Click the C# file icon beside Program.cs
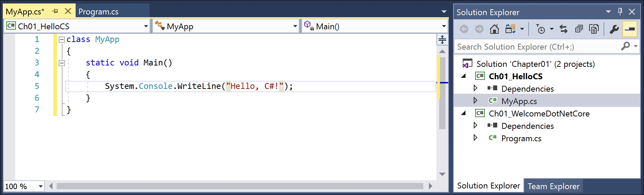 point(493,138)
